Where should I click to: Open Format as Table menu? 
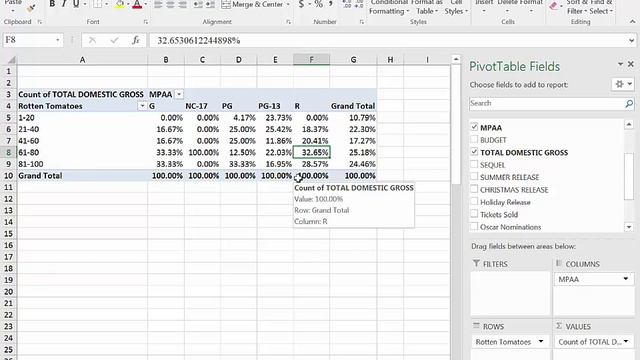click(427, 8)
